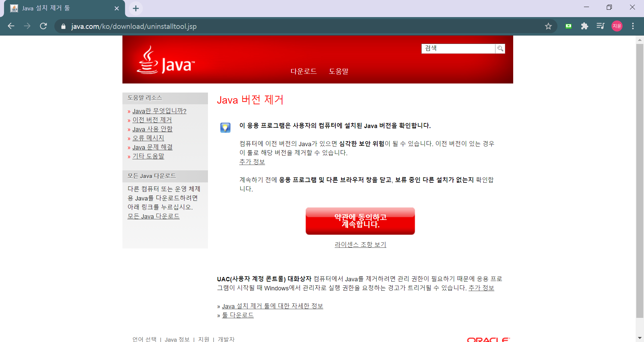Click the browser forward arrow

[27, 26]
